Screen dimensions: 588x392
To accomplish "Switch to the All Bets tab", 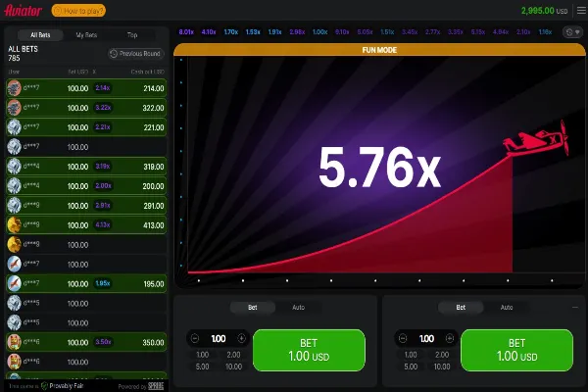I will pyautogui.click(x=40, y=35).
